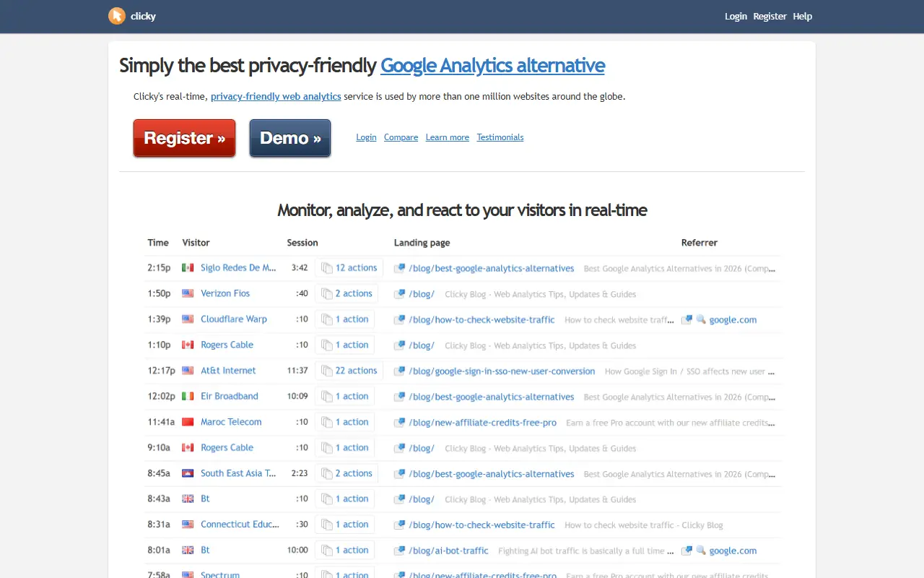Open Register in the top navigation
Screen dimensions: 924x578
click(770, 16)
